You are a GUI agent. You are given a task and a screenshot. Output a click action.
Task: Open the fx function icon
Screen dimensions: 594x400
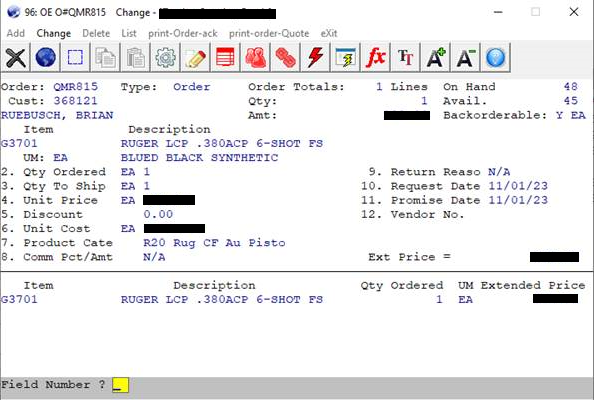[375, 58]
